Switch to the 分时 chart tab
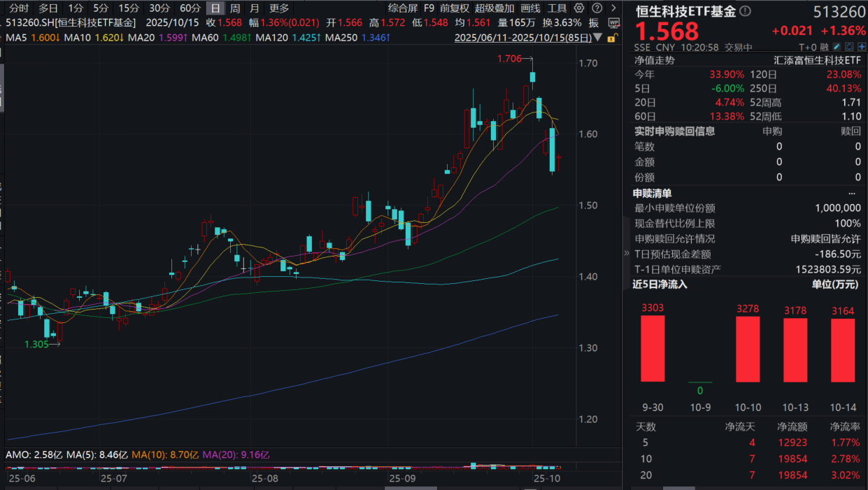The image size is (868, 490). click(x=19, y=8)
